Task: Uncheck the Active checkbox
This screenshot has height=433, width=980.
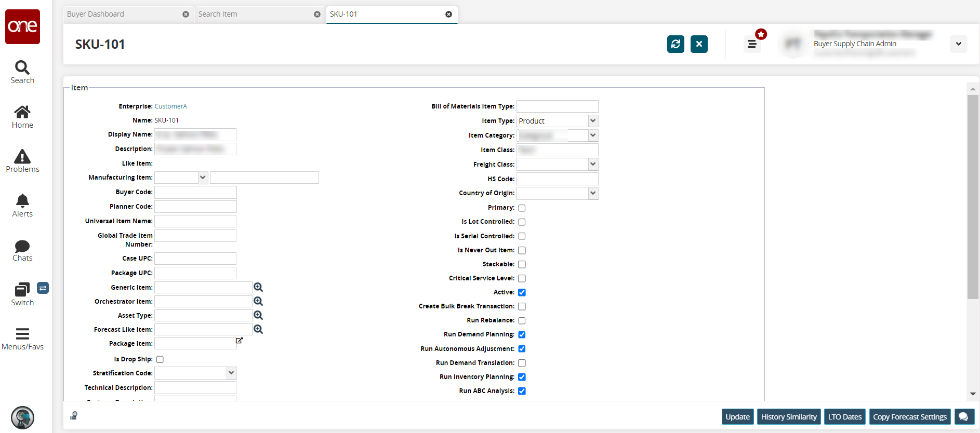Action: [522, 292]
